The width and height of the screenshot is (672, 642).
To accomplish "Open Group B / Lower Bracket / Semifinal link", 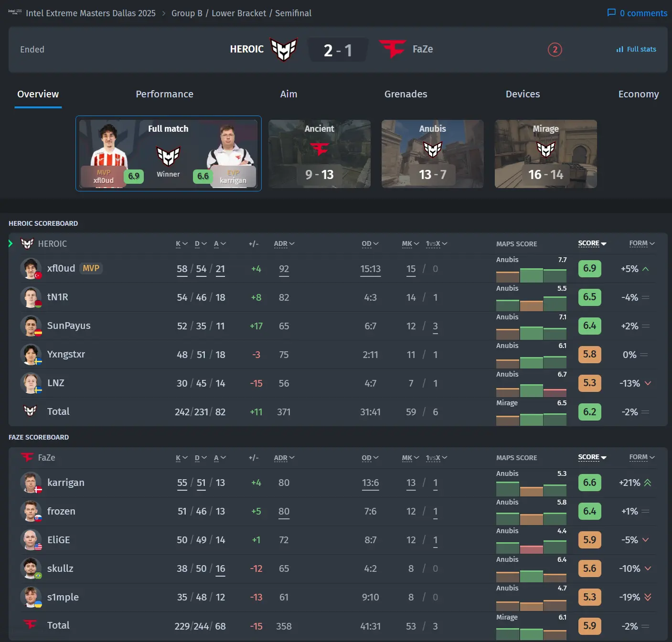I will [241, 13].
